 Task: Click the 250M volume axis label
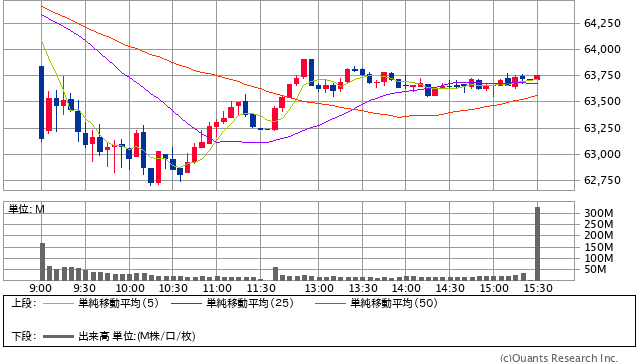click(599, 224)
